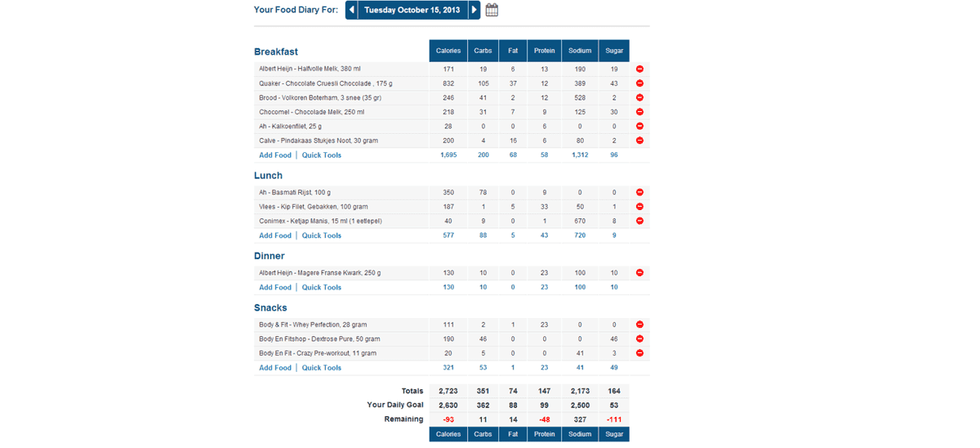Remove Whey Perfection snack entry
This screenshot has width=980, height=448.
coord(639,325)
